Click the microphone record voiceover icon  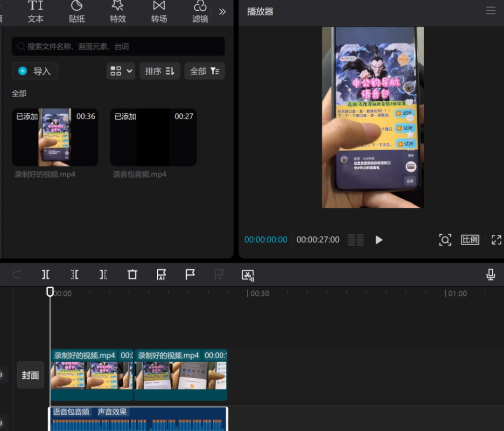click(x=490, y=275)
